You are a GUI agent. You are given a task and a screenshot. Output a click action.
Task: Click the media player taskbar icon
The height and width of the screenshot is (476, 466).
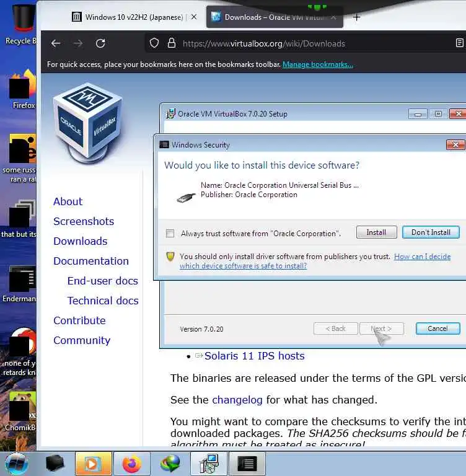(x=93, y=464)
